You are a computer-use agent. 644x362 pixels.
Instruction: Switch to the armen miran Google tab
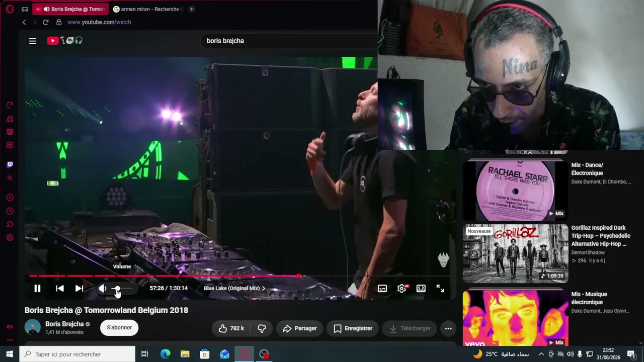tap(148, 9)
